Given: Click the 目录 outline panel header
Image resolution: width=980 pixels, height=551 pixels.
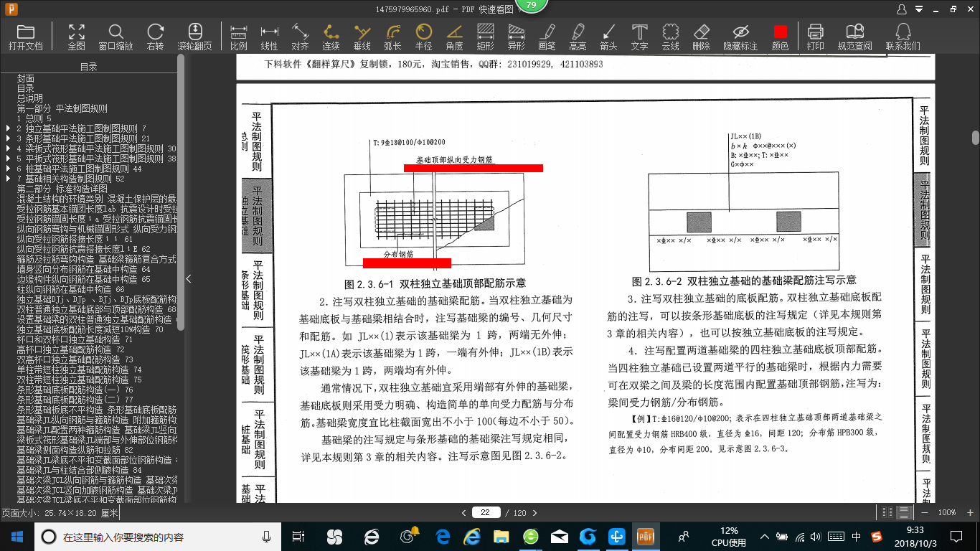Looking at the screenshot, I should (89, 67).
